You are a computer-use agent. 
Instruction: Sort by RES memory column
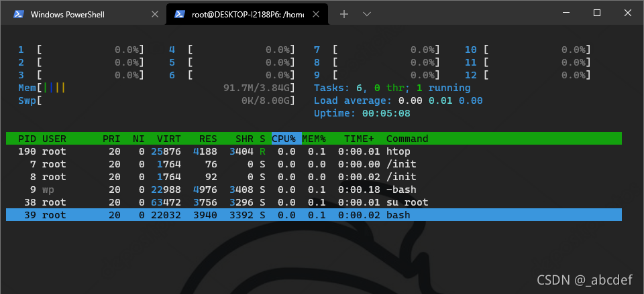tap(208, 139)
